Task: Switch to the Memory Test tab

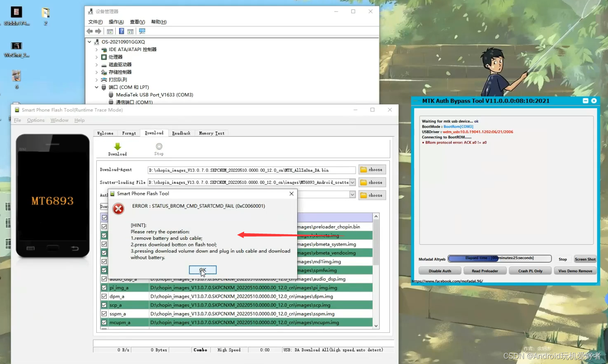Action: 212,133
